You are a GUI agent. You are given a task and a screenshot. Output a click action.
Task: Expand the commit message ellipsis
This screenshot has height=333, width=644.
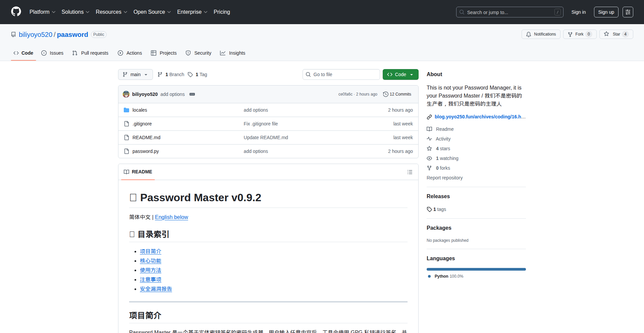(192, 94)
